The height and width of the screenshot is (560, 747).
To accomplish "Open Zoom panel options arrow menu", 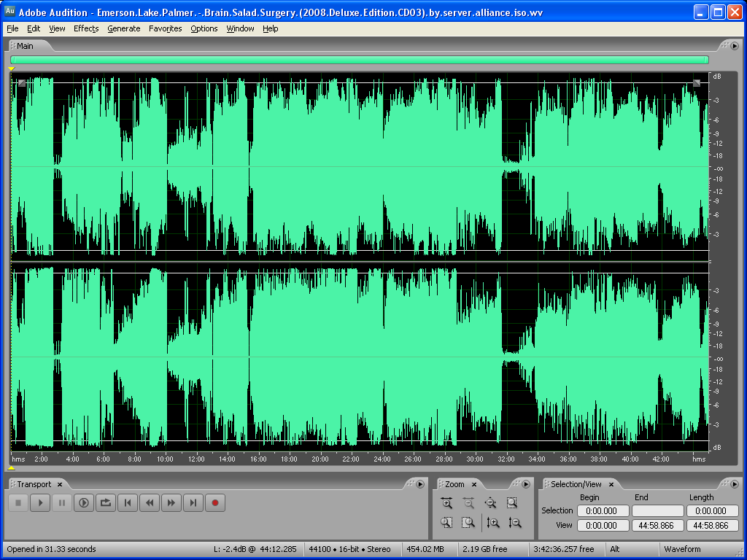I will tap(526, 484).
